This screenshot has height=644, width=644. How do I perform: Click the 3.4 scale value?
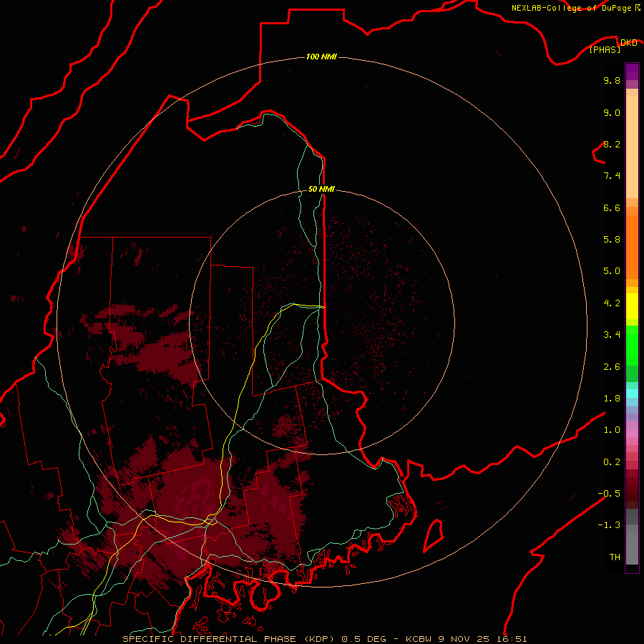612,335
